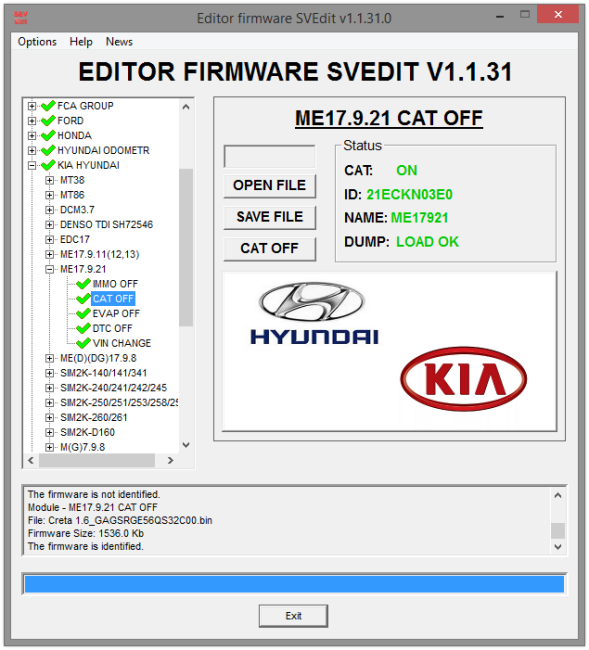Click the blue progress bar
This screenshot has width=589, height=650.
[294, 584]
